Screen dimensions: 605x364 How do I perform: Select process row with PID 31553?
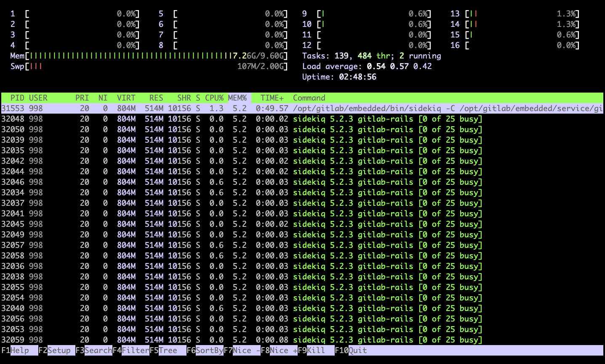(x=295, y=109)
